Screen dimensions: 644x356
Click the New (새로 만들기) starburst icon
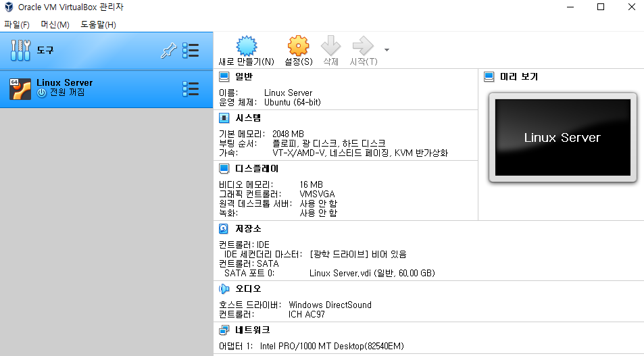[247, 45]
